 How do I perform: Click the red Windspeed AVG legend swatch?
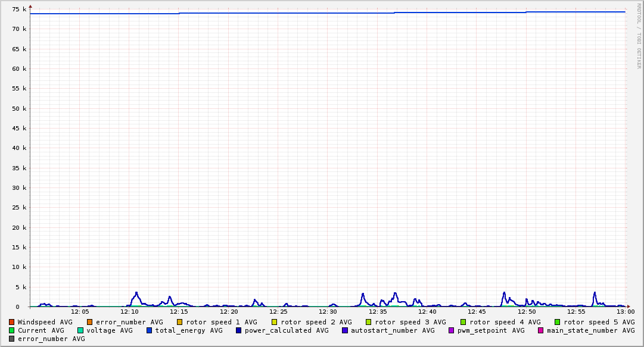(12, 322)
